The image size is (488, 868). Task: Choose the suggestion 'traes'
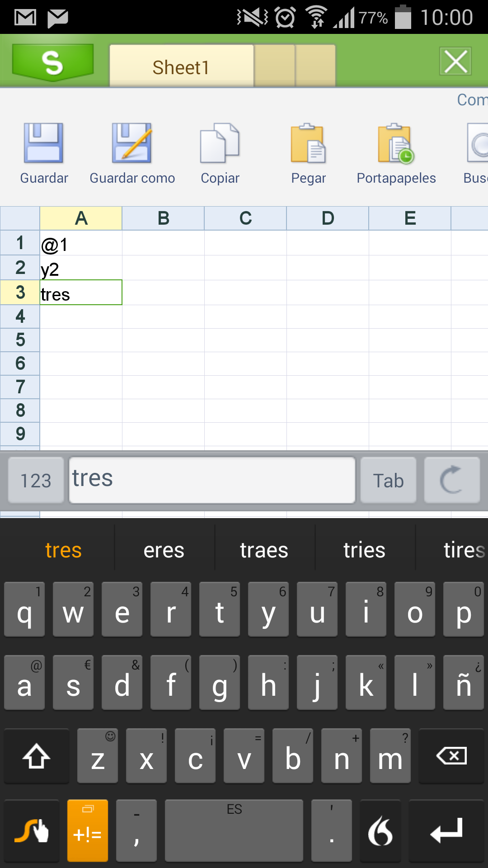264,550
